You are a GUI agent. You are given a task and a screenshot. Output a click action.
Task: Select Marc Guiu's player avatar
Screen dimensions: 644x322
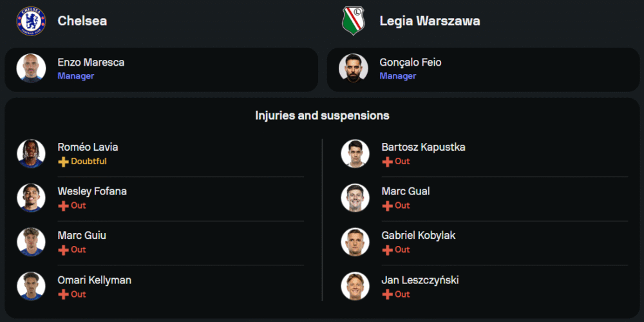[31, 241]
